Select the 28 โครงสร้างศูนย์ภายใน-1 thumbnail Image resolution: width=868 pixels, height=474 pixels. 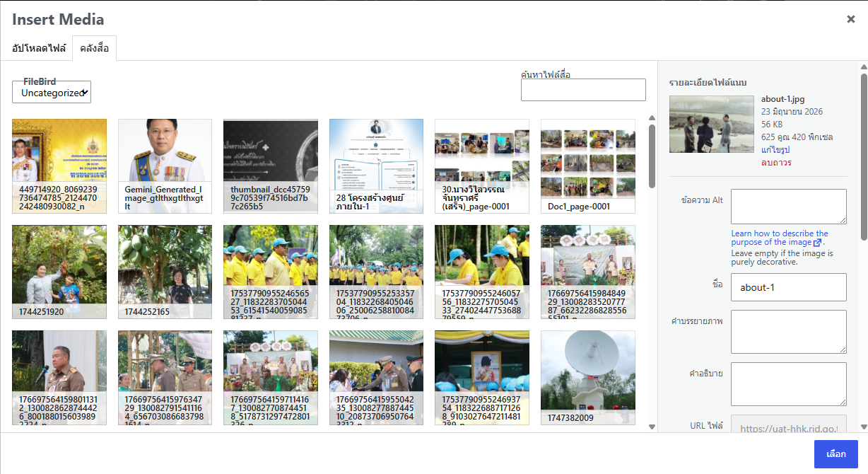click(376, 166)
